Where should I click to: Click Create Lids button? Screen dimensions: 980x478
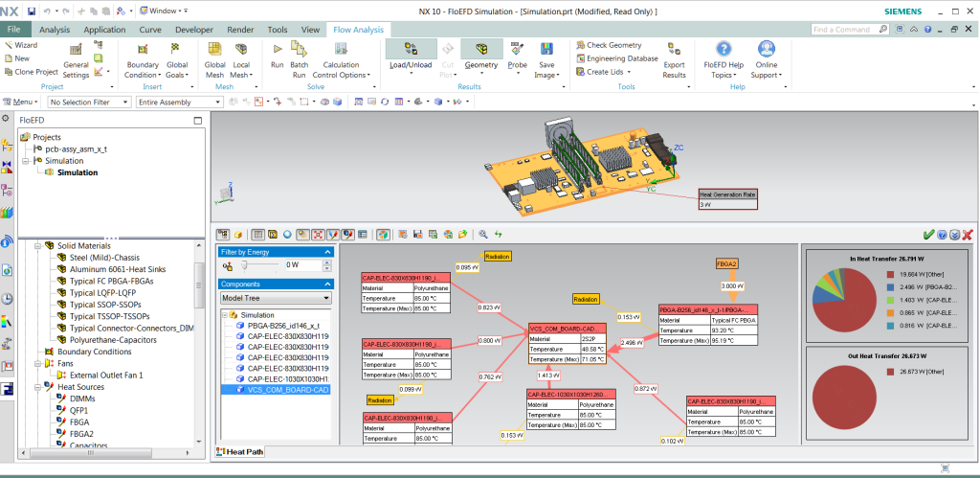tap(601, 72)
